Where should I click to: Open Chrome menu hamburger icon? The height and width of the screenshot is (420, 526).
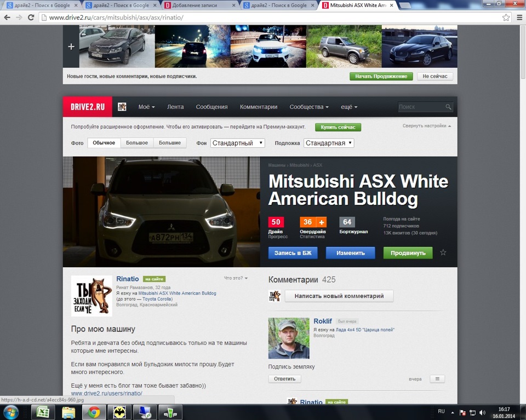[x=519, y=18]
